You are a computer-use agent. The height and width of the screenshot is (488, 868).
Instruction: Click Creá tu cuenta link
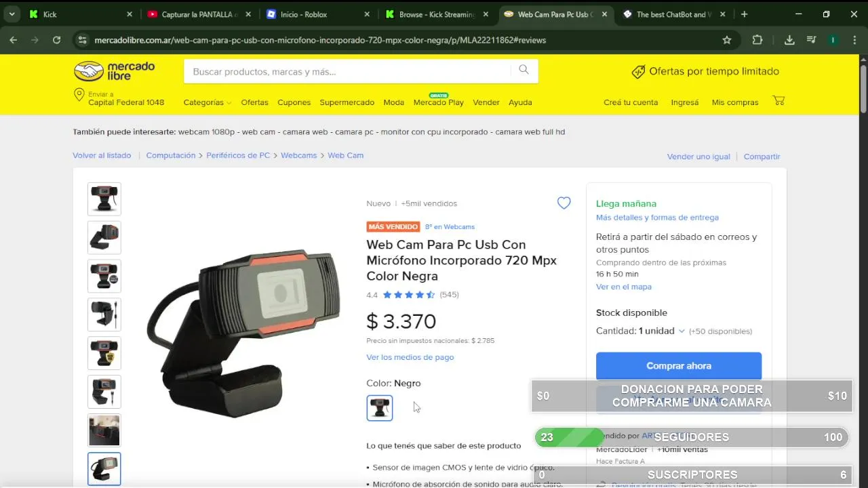(631, 102)
